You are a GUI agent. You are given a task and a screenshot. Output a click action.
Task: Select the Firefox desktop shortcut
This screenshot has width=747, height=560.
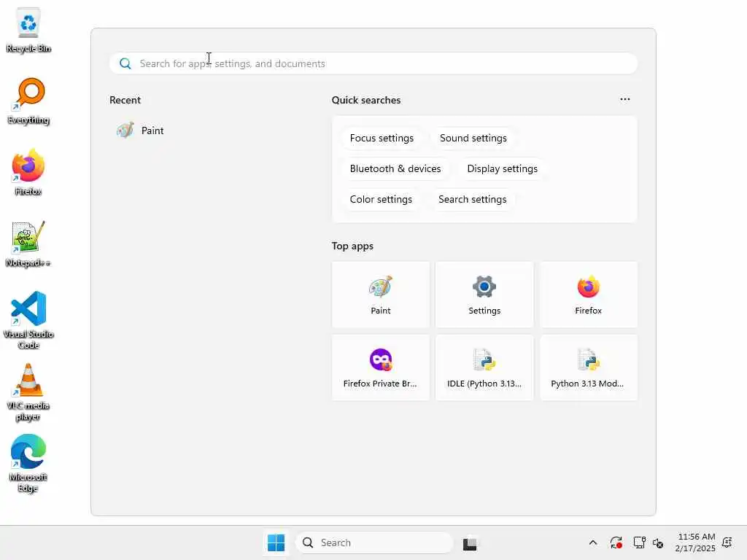pos(28,172)
